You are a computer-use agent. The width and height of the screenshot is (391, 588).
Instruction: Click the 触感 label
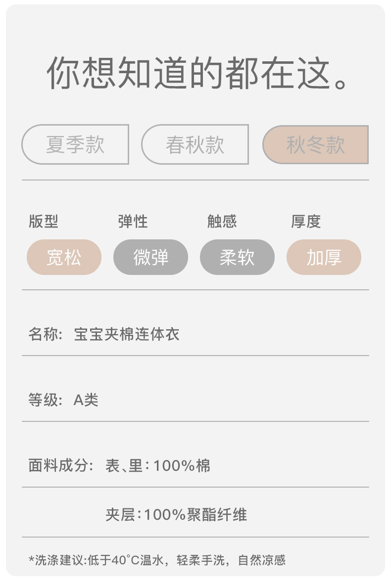[x=222, y=222]
